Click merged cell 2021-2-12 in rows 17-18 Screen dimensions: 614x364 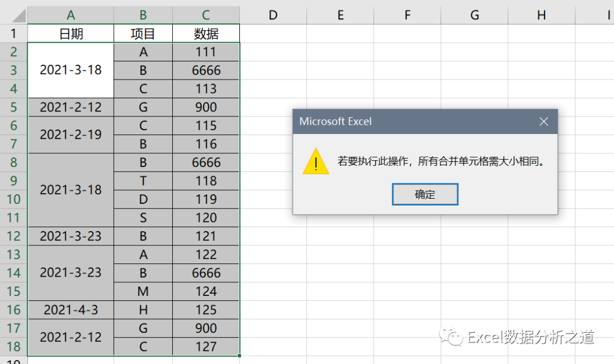point(71,337)
